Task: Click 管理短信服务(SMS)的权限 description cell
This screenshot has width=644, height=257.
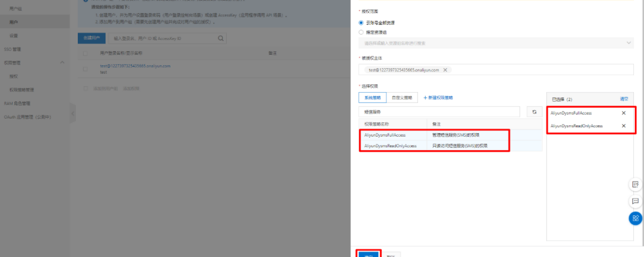Action: pyautogui.click(x=455, y=135)
